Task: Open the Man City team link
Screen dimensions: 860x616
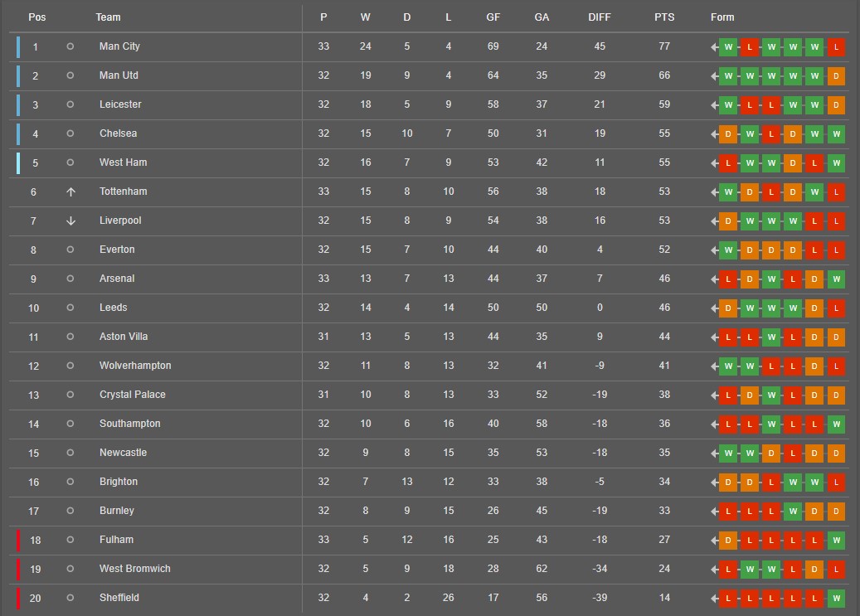Action: coord(119,46)
